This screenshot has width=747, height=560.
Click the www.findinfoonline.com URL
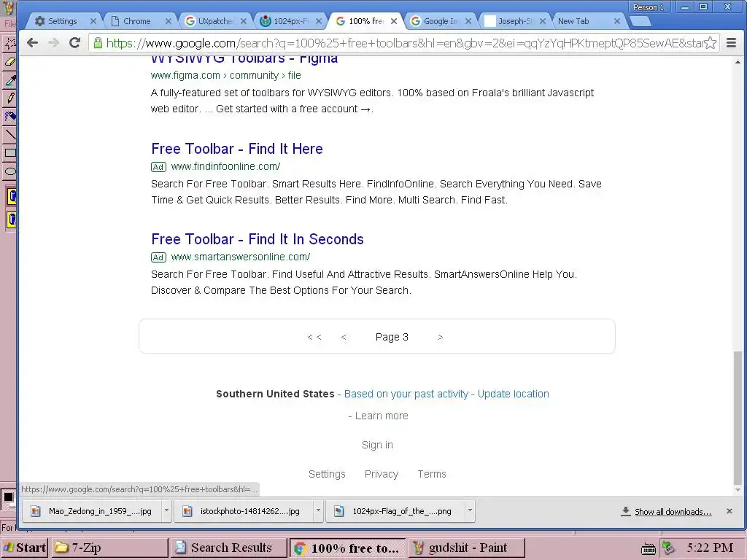(x=225, y=166)
